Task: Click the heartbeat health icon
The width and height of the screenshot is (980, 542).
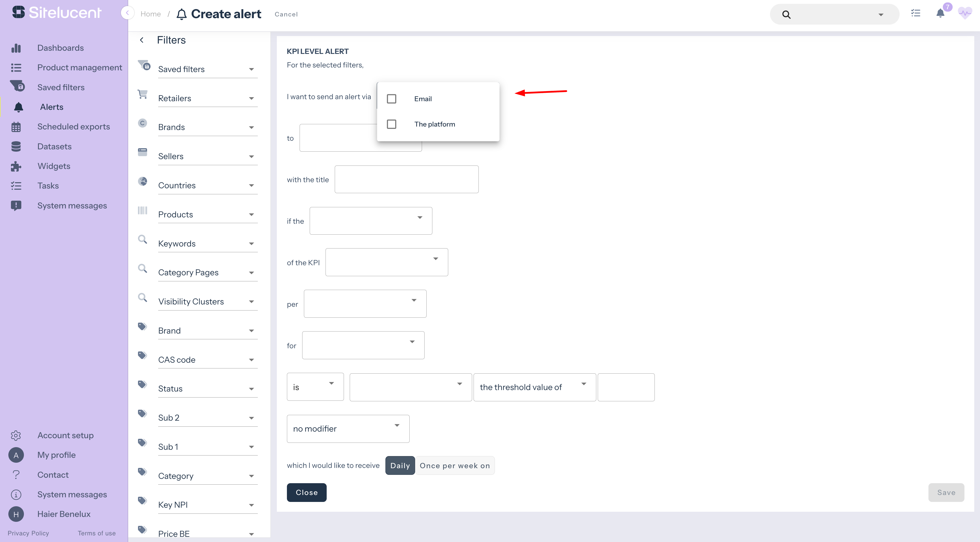Action: pos(965,14)
